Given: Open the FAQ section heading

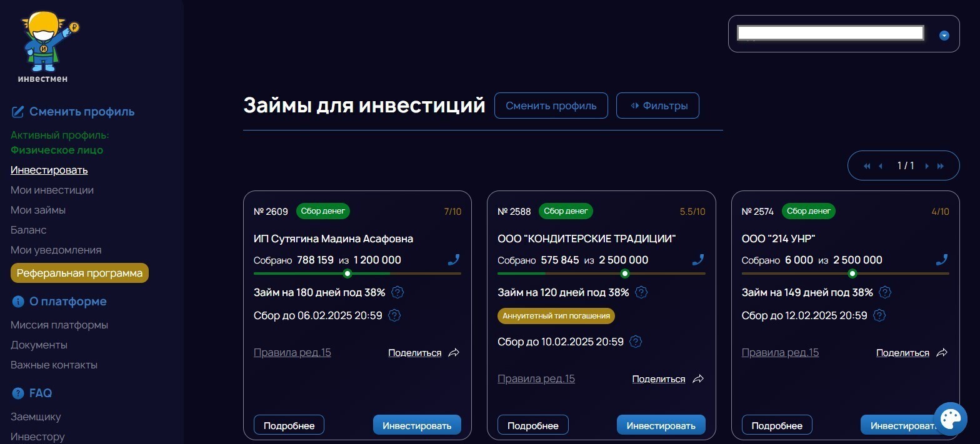Looking at the screenshot, I should [x=41, y=393].
